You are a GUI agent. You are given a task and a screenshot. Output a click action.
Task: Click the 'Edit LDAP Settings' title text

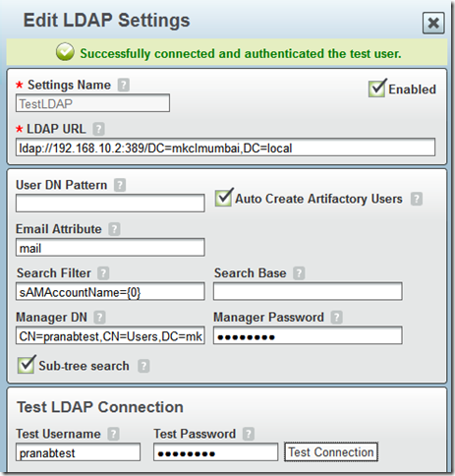(x=106, y=21)
